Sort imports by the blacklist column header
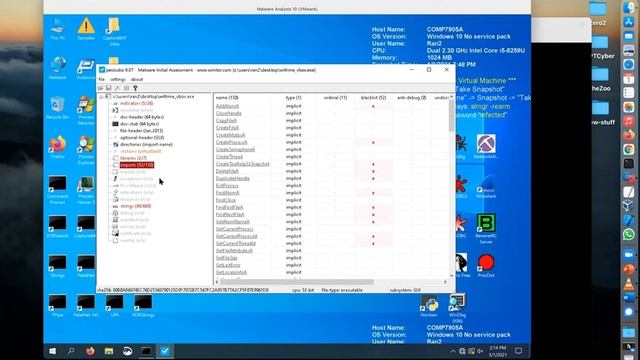The width and height of the screenshot is (640, 360). coord(373,98)
